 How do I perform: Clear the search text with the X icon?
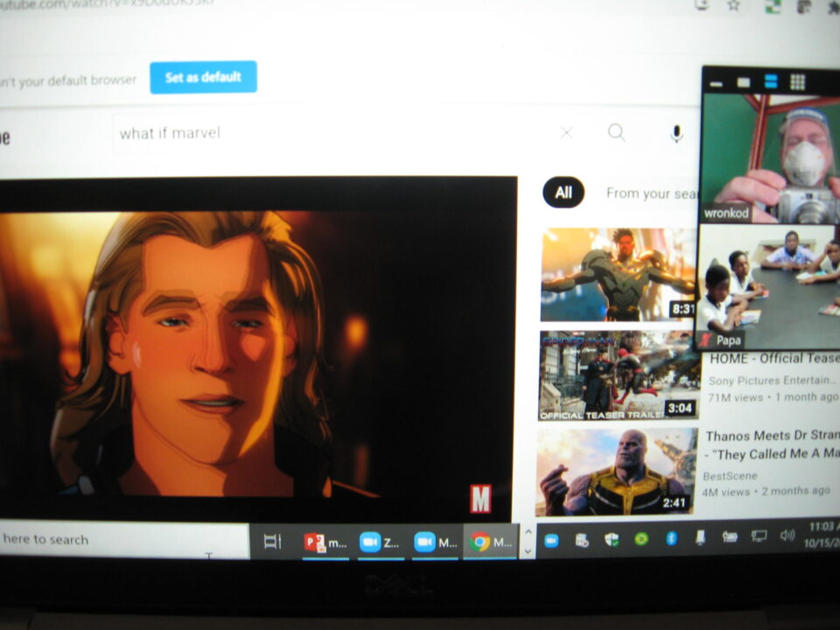[x=566, y=133]
